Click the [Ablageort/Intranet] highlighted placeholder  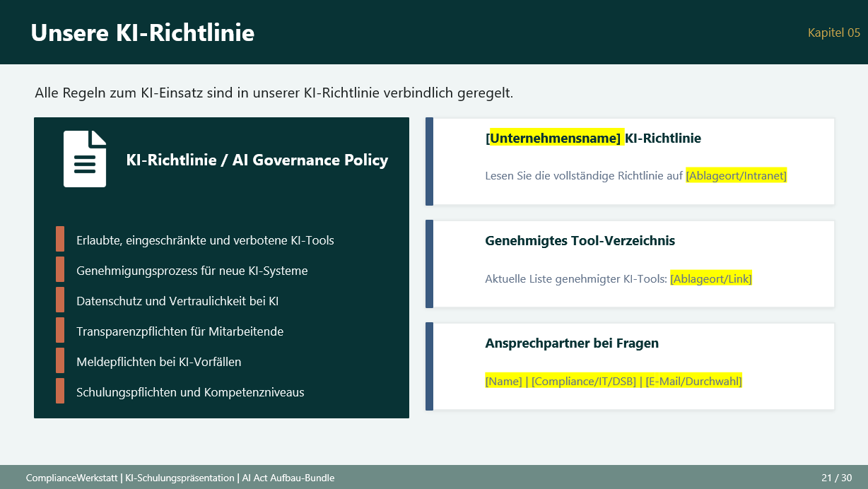(x=737, y=175)
